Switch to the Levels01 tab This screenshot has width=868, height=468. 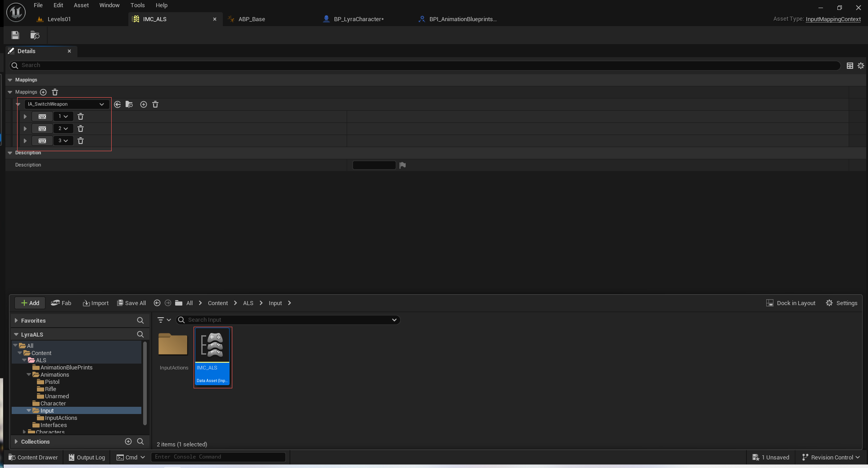coord(59,19)
